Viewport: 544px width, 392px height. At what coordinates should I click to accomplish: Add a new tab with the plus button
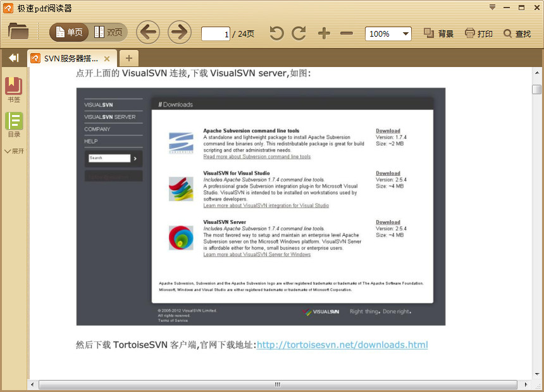pos(129,58)
